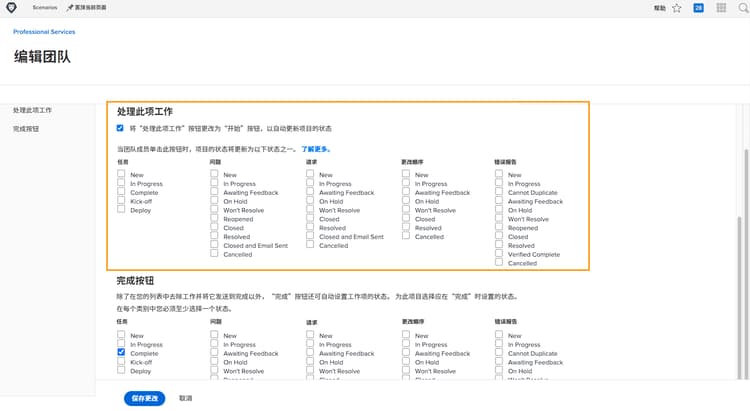This screenshot has height=411, width=750.
Task: Check Closed under 请求 in 处理此项工作 section
Action: tap(310, 218)
